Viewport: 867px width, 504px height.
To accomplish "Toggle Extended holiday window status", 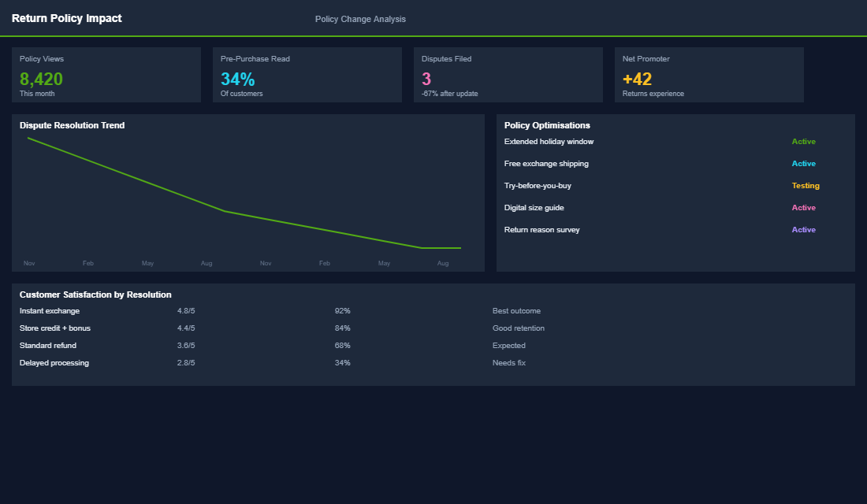I will [x=803, y=141].
